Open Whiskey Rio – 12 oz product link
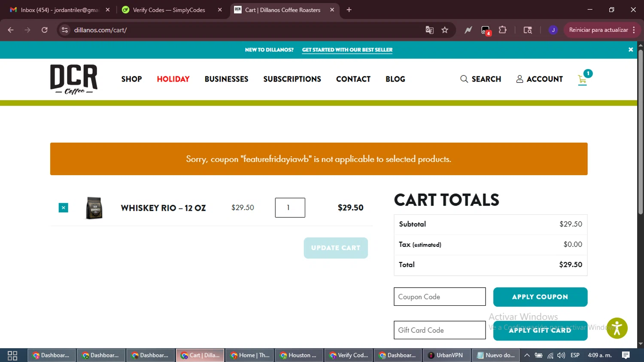The width and height of the screenshot is (644, 362). coord(163,208)
